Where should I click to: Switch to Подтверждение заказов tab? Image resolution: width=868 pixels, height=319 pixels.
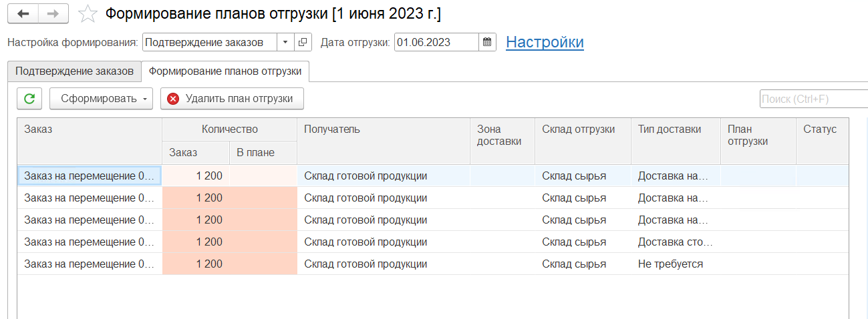point(74,71)
